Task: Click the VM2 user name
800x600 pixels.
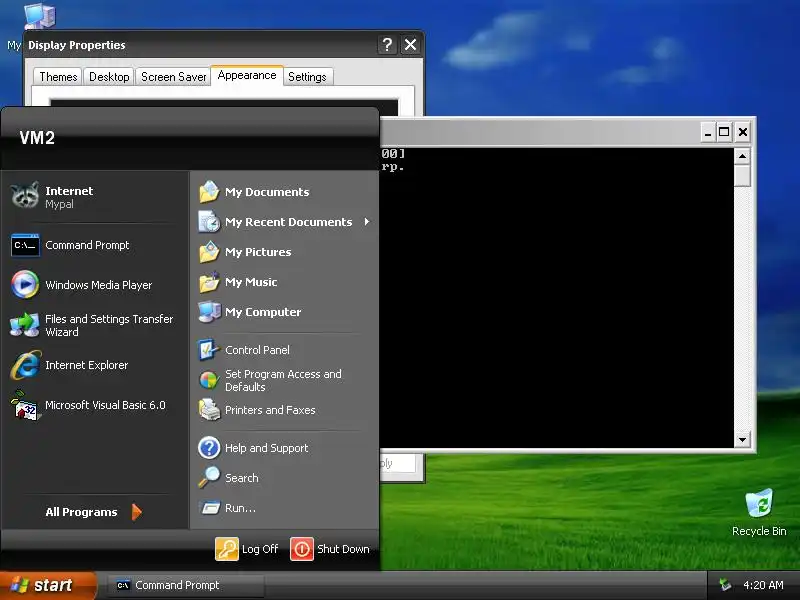Action: (x=37, y=138)
